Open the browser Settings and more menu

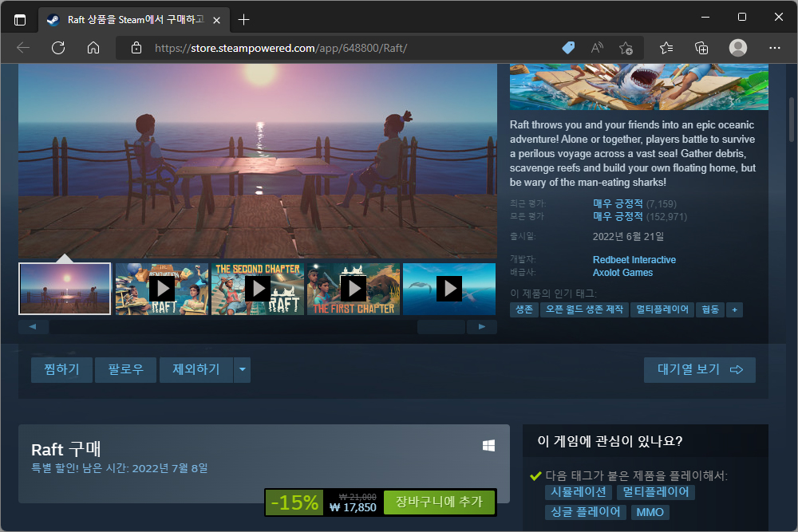tap(775, 49)
